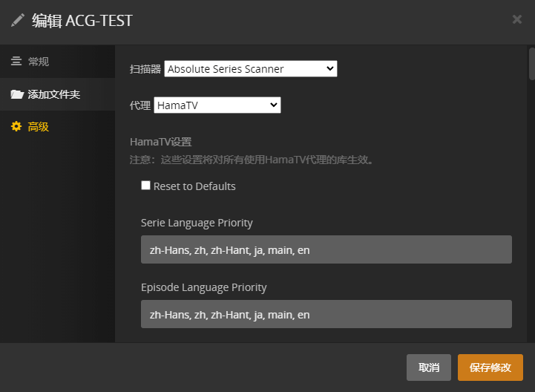
Task: Open the 扫描器 scanner dropdown
Action: 250,69
